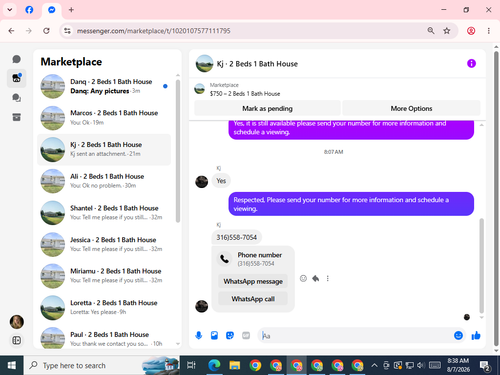
Task: Open Danq 2 Beds 1 Bath House chat
Action: [104, 86]
